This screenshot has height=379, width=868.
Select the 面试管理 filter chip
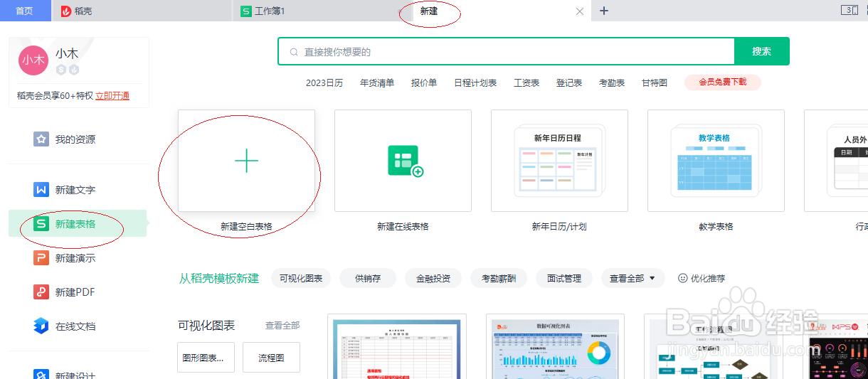pyautogui.click(x=564, y=278)
